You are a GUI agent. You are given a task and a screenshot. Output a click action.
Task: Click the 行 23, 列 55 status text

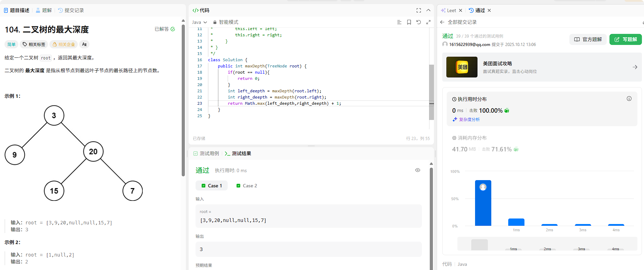pos(418,138)
